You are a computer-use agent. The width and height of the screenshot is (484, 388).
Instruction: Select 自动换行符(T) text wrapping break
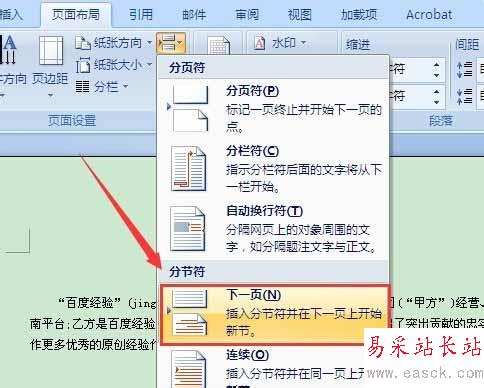(273, 229)
